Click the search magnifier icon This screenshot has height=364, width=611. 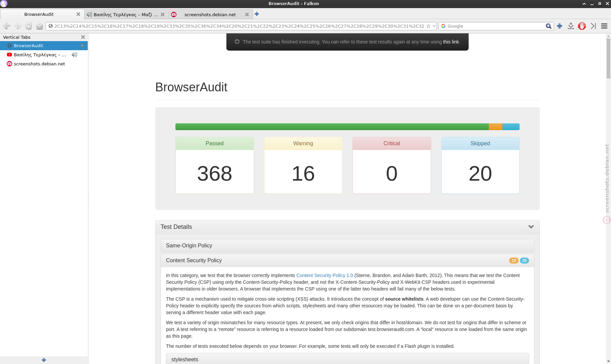549,26
